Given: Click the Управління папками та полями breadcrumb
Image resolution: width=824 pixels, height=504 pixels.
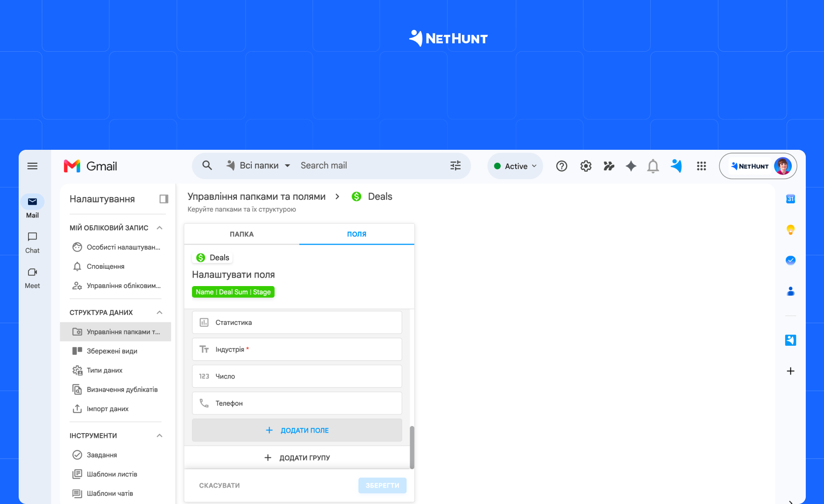Looking at the screenshot, I should pyautogui.click(x=256, y=196).
